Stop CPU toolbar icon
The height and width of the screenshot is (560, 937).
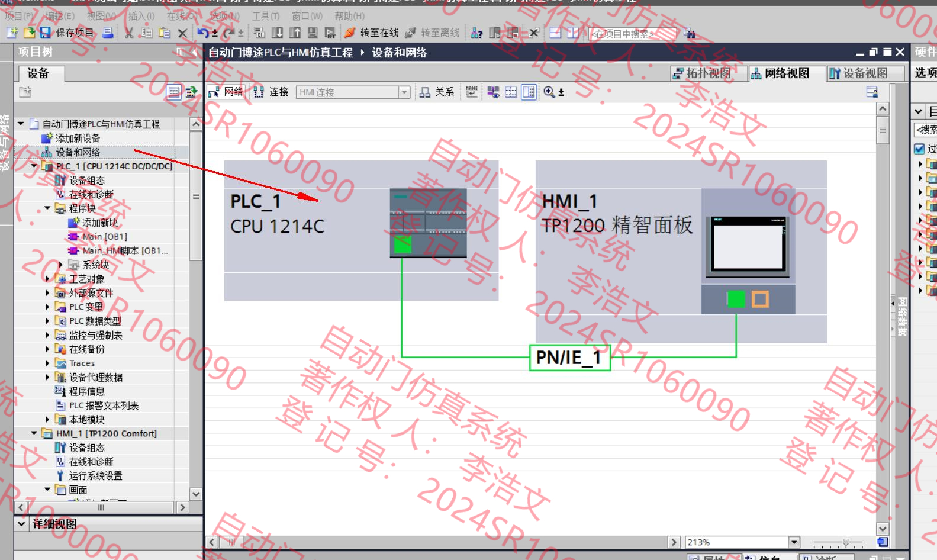pyautogui.click(x=513, y=33)
